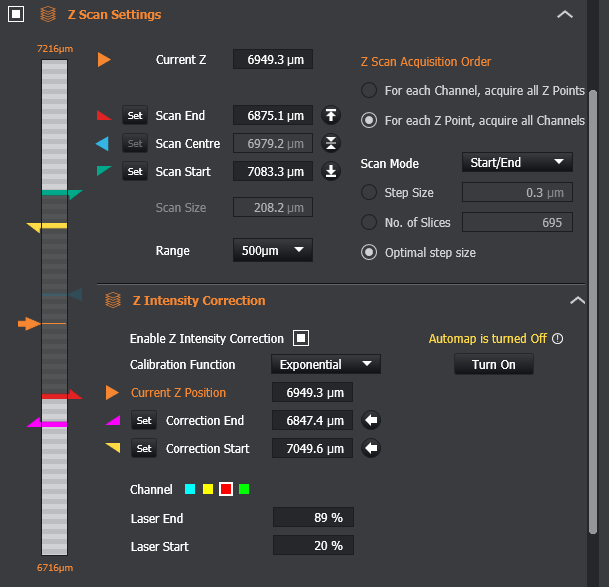Move to Scan End position icon
The height and width of the screenshot is (587, 609).
tap(331, 115)
